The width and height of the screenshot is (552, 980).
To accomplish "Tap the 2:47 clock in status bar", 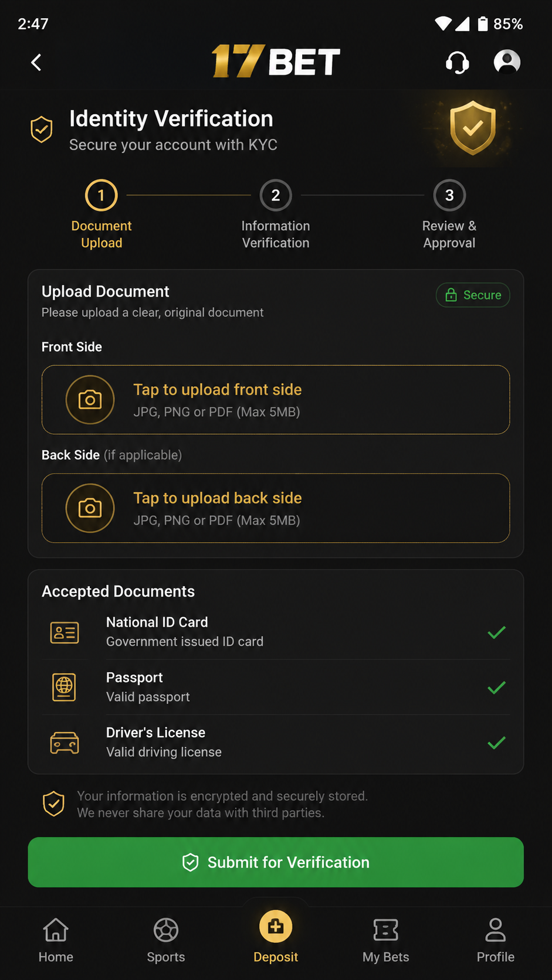I will click(x=33, y=23).
